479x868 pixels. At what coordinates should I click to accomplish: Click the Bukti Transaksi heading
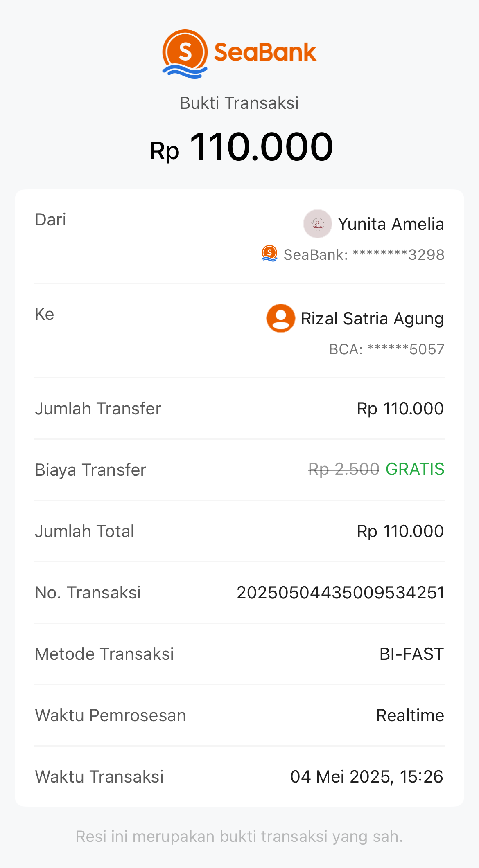click(239, 103)
